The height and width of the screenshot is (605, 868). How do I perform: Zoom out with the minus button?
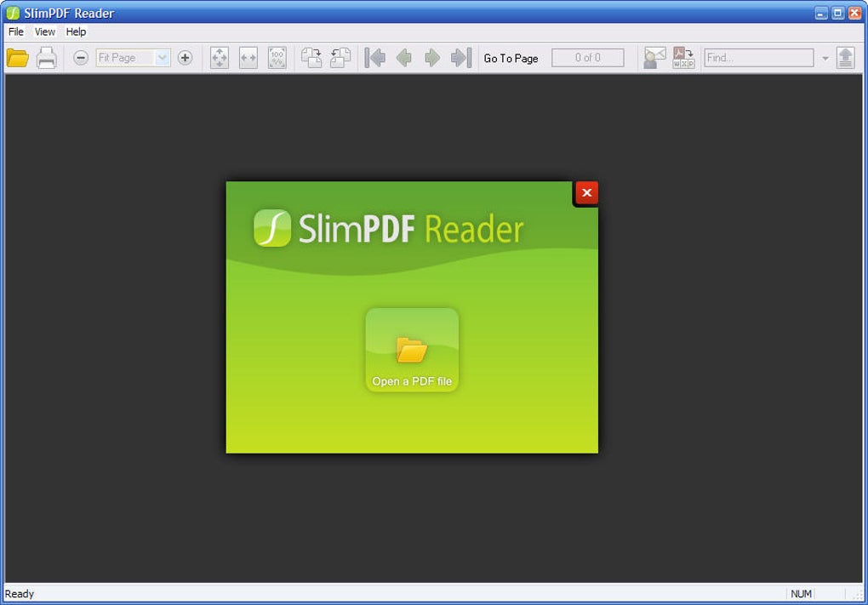tap(81, 58)
